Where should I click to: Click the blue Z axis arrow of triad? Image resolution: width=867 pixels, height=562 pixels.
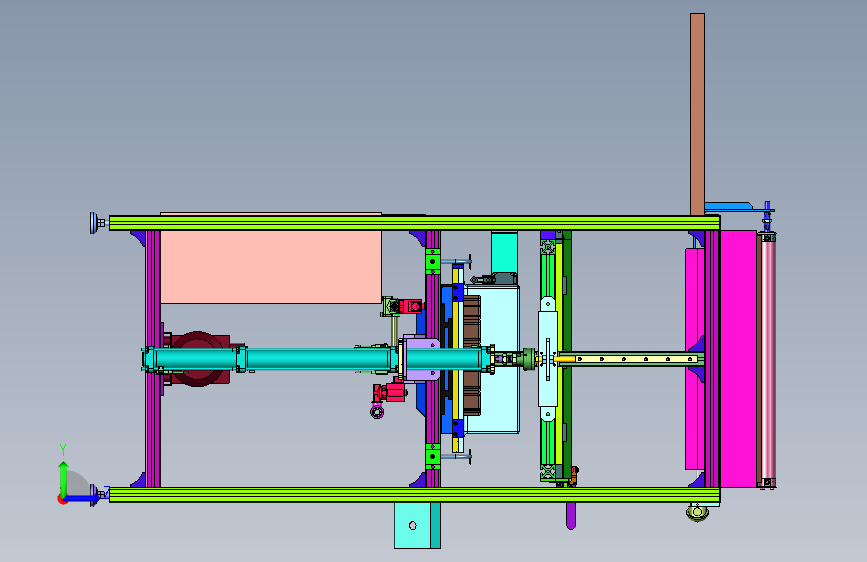click(x=83, y=498)
